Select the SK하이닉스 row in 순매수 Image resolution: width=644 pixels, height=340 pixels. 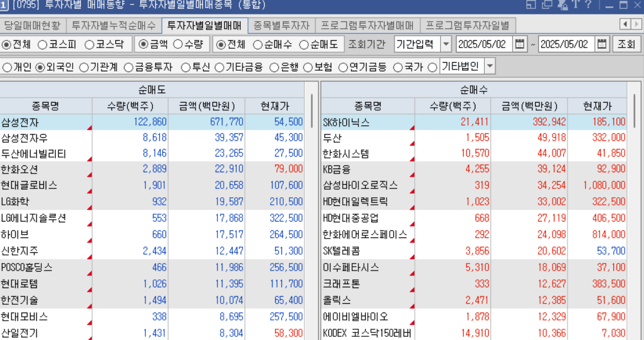474,122
